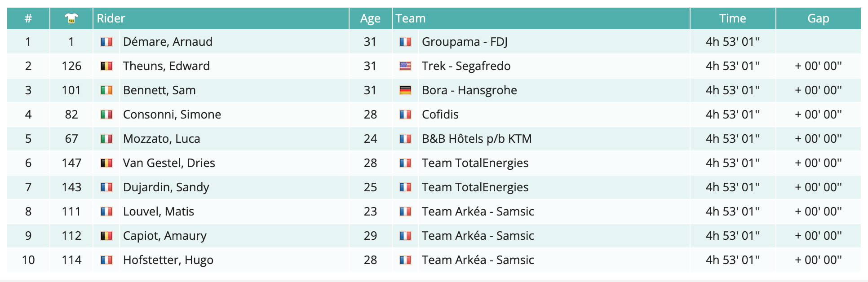
Task: Click US flag beside Trek - Segafredo
Action: tap(405, 66)
